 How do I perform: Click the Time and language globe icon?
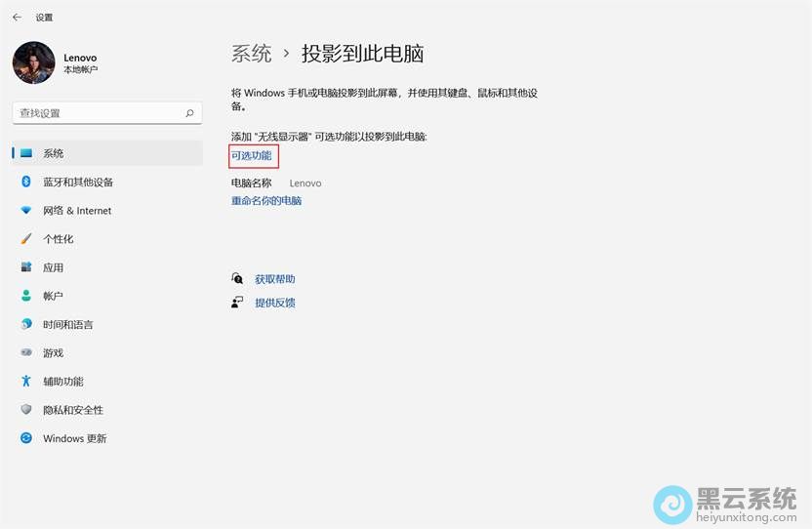click(26, 325)
